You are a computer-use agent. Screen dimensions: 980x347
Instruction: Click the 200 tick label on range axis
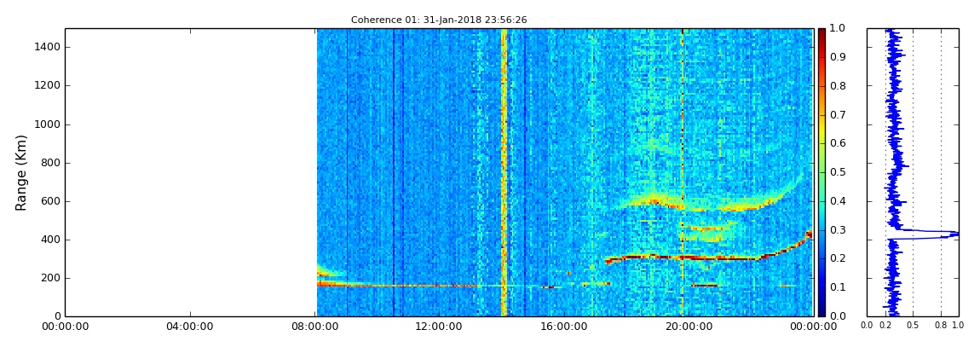tap(50, 278)
